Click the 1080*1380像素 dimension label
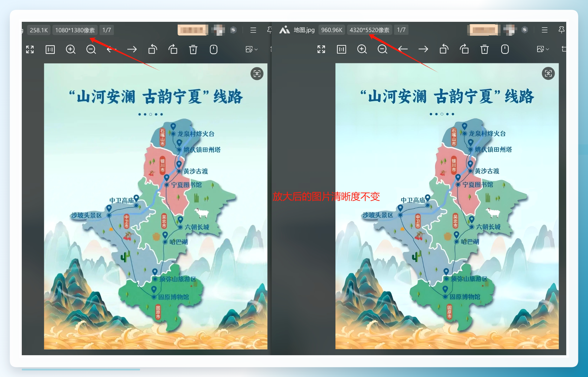This screenshot has width=588, height=377. coord(75,30)
